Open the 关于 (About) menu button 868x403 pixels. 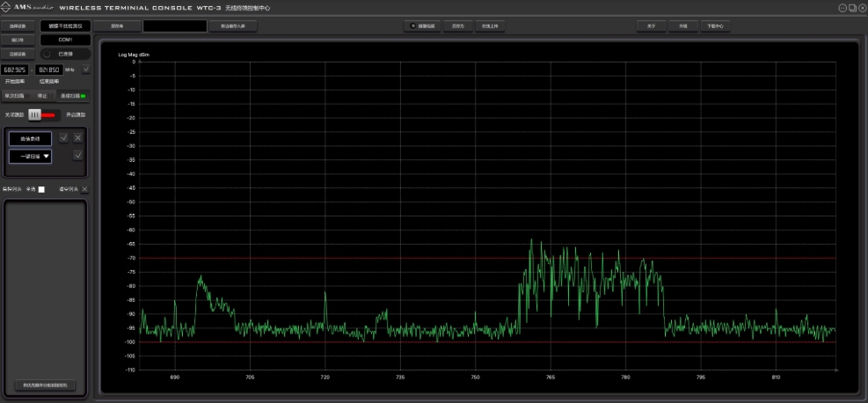click(651, 26)
